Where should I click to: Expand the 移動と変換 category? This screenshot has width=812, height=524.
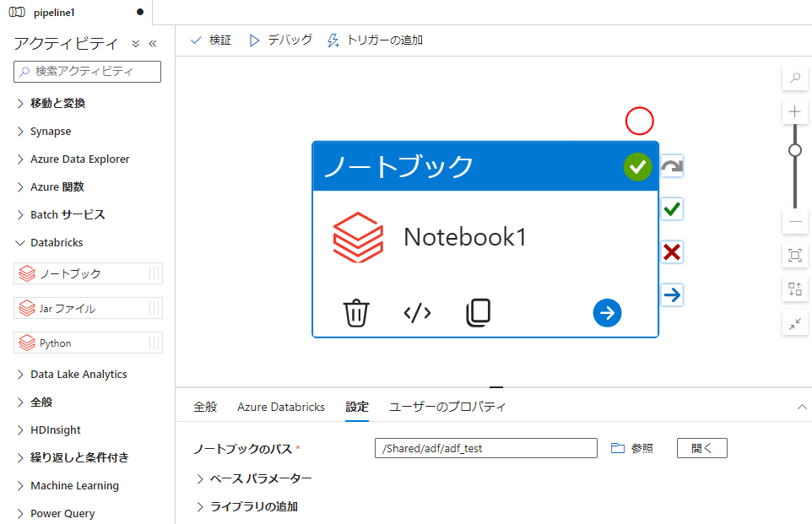[51, 103]
